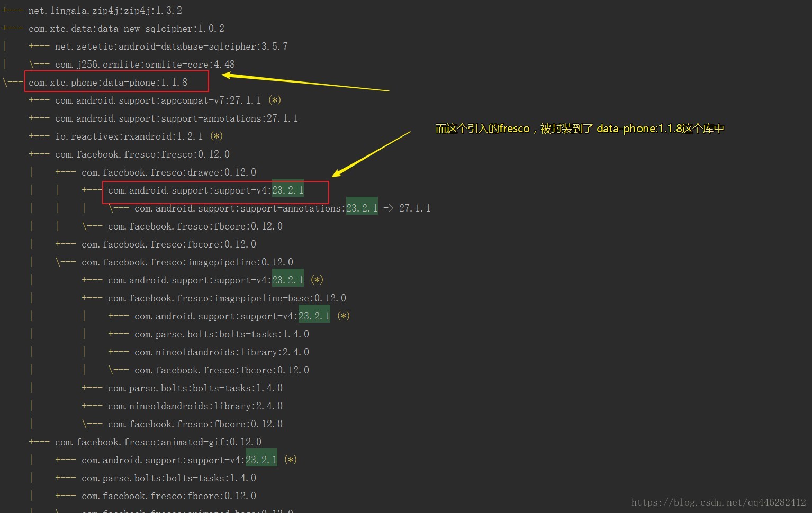Select bolts-tasks:1.4.0 line under imagepipeline-base
The image size is (812, 513).
(222, 334)
